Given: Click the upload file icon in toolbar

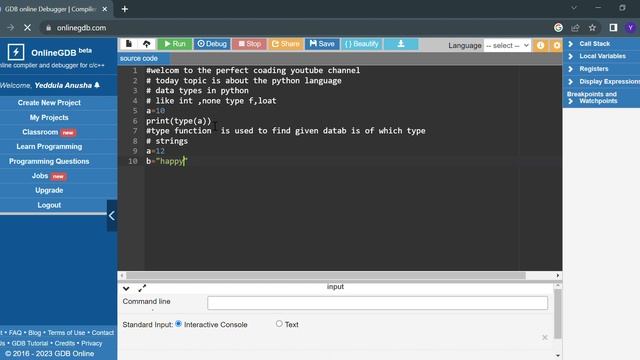Looking at the screenshot, I should coord(147,44).
